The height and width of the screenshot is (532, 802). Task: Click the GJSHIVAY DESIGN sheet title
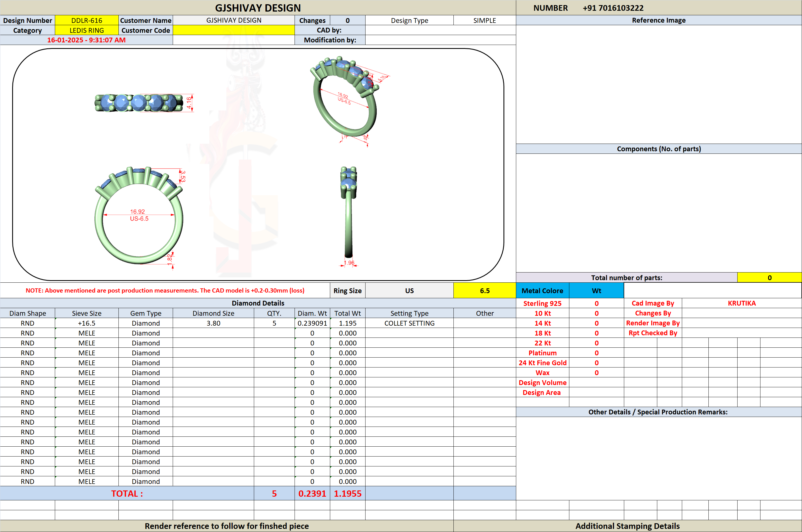pyautogui.click(x=258, y=8)
